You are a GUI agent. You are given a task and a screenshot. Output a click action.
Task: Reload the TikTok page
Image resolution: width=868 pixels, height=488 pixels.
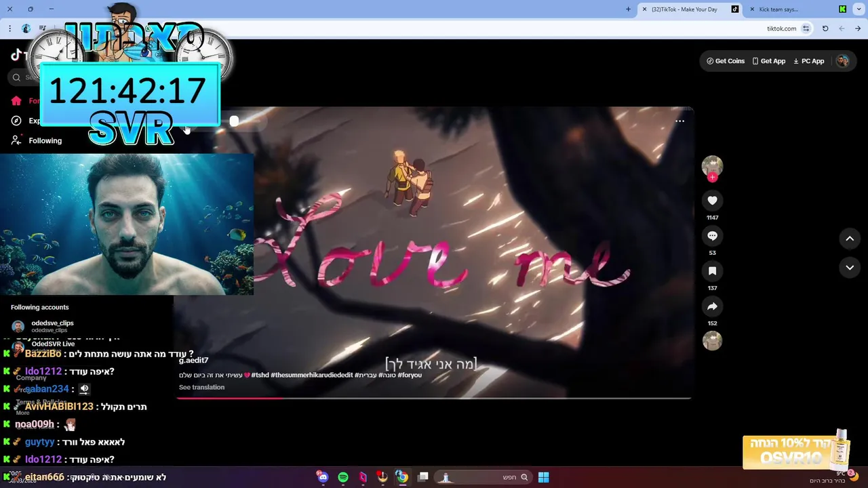click(825, 28)
